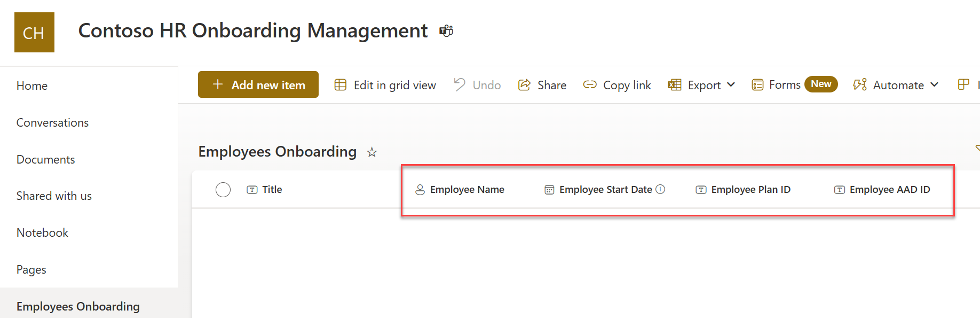Screen dimensions: 980x318
Task: Click the Edit in grid view icon
Action: click(x=341, y=85)
